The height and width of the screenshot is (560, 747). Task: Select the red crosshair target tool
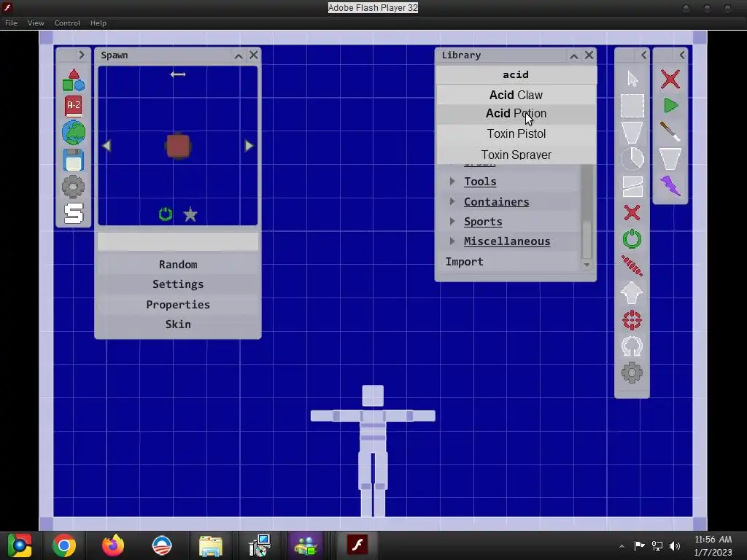point(632,320)
